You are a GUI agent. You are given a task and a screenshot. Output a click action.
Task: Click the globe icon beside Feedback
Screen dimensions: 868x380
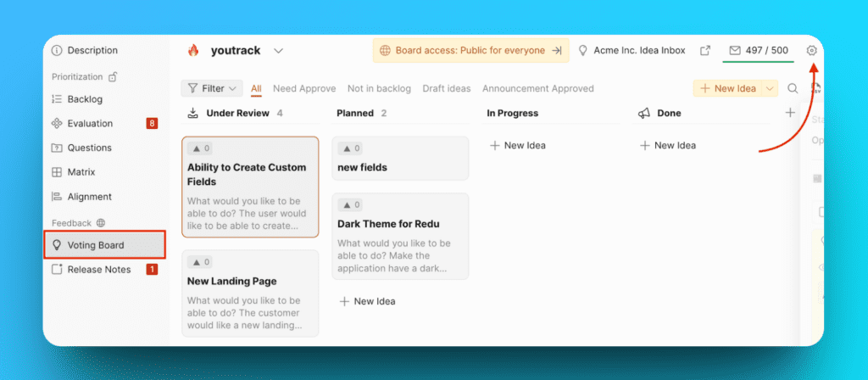101,223
